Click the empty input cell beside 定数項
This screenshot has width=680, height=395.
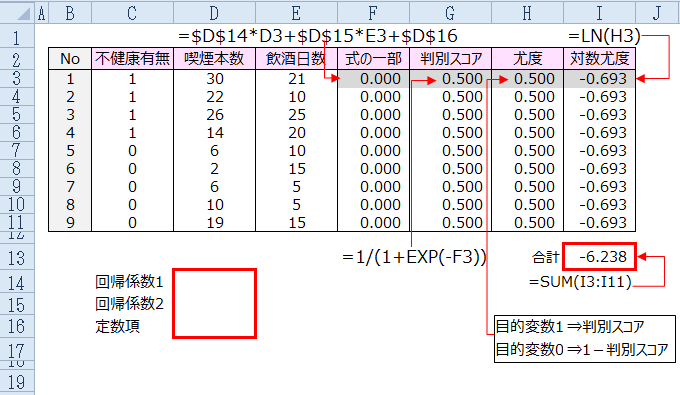tap(214, 326)
